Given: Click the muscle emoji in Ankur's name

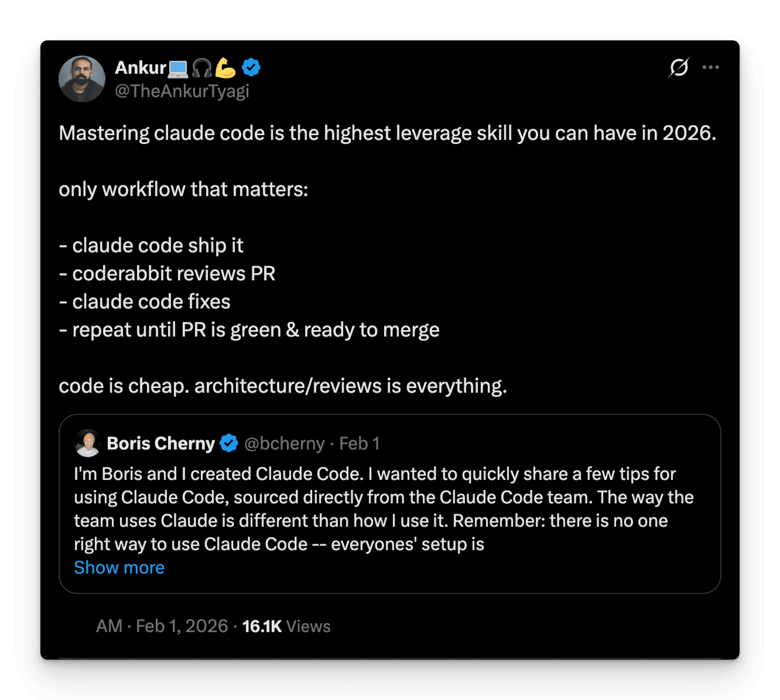Looking at the screenshot, I should [225, 68].
